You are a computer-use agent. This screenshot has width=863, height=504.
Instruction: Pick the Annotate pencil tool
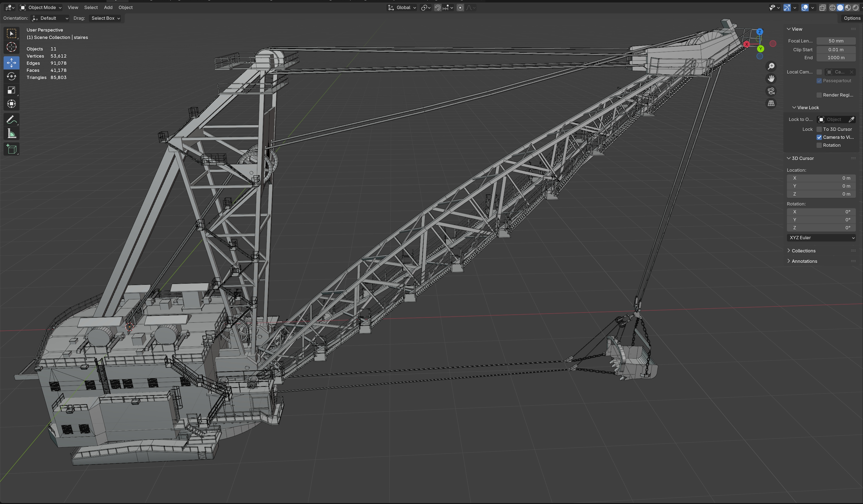click(11, 120)
